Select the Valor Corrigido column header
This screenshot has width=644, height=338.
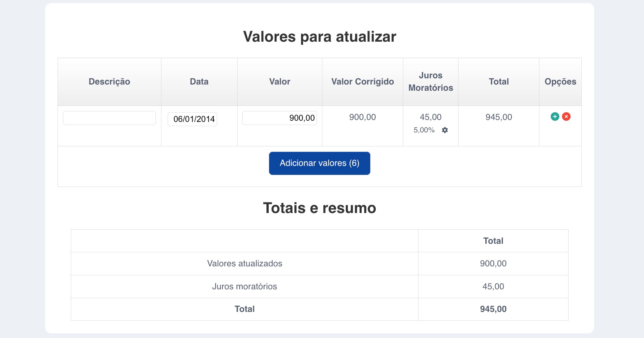point(362,82)
